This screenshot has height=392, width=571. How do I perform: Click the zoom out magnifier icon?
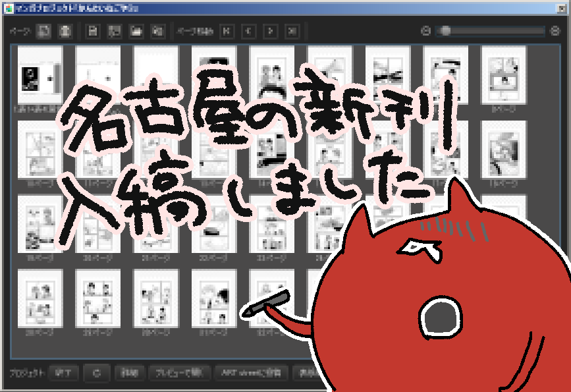(425, 31)
